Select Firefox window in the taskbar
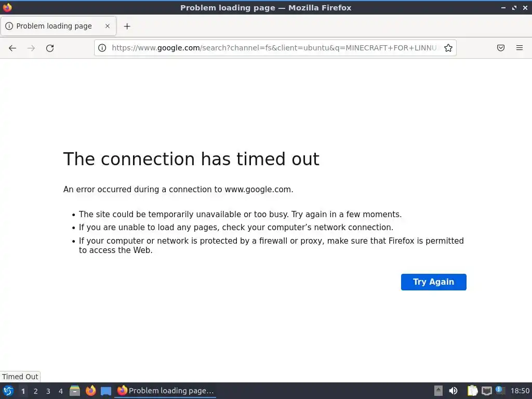Image resolution: width=532 pixels, height=399 pixels. tap(165, 391)
